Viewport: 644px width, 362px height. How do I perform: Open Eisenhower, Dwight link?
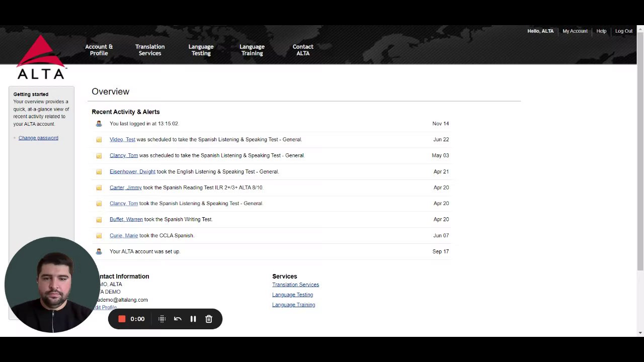pyautogui.click(x=132, y=171)
